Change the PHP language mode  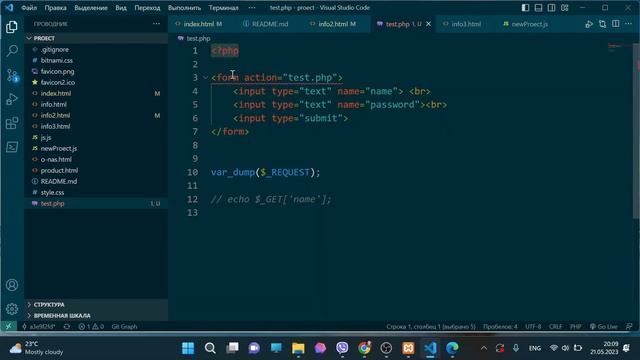pyautogui.click(x=576, y=327)
